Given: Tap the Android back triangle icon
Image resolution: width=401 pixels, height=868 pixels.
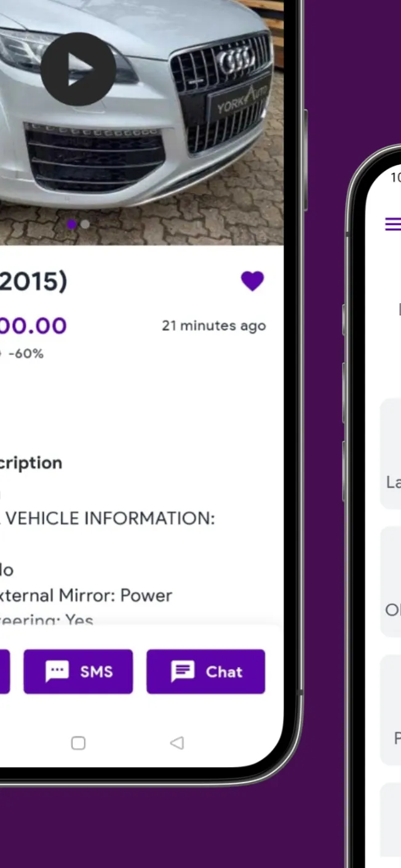Looking at the screenshot, I should pos(177,743).
